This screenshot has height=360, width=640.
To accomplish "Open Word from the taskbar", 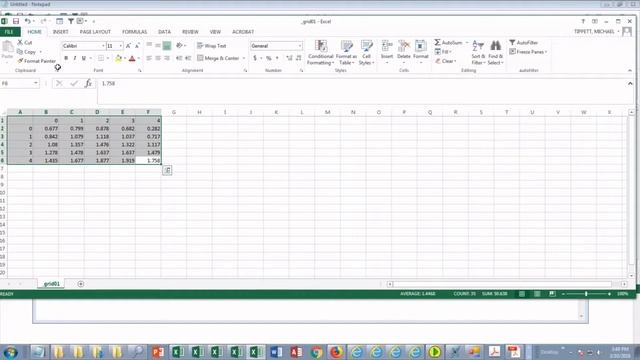I will coord(276,352).
